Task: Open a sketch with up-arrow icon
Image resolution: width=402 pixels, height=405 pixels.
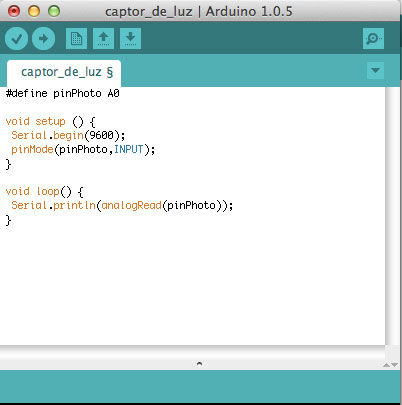Action: [103, 39]
